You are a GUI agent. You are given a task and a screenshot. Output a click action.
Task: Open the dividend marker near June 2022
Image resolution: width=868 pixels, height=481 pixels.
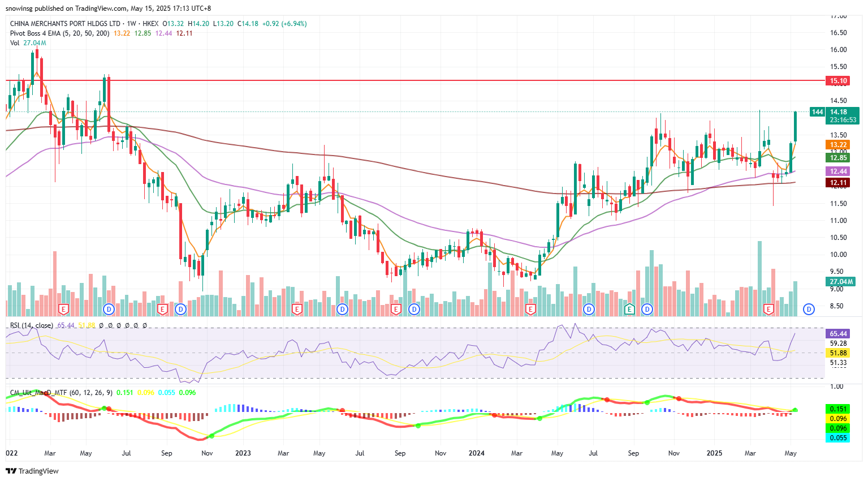pos(110,309)
